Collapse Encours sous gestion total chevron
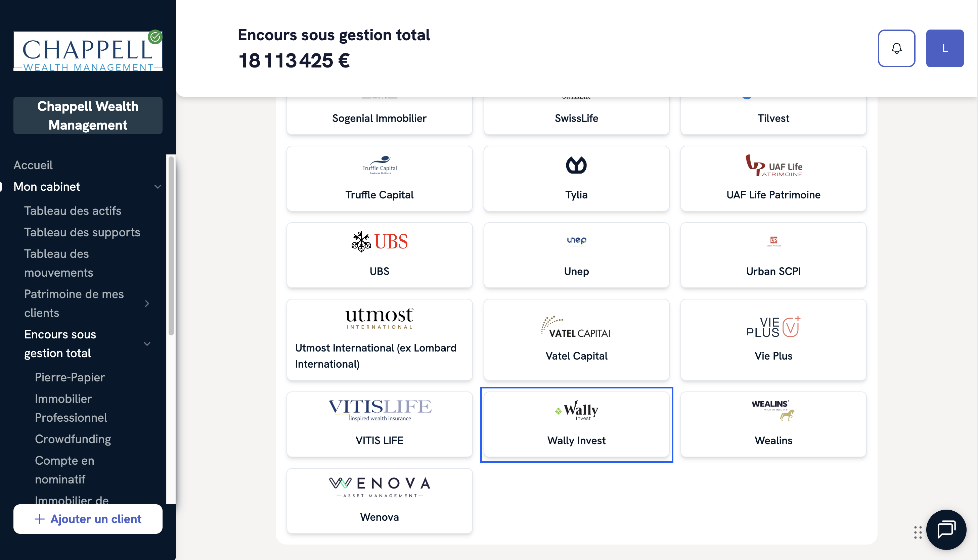The height and width of the screenshot is (560, 978). 147,344
